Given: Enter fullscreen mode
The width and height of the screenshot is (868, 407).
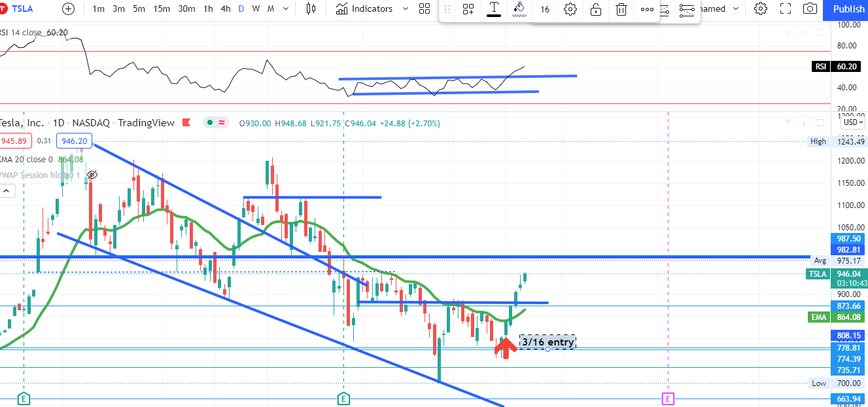Looking at the screenshot, I should click(786, 9).
